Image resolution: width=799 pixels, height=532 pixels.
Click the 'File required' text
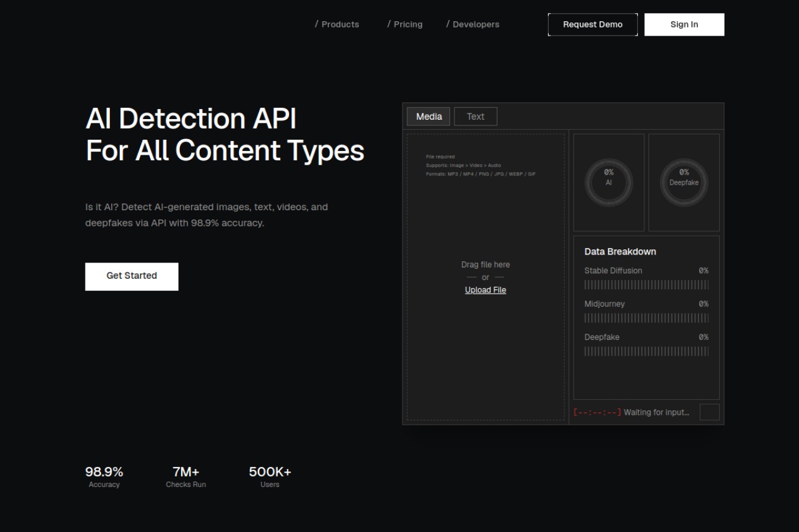pos(441,157)
